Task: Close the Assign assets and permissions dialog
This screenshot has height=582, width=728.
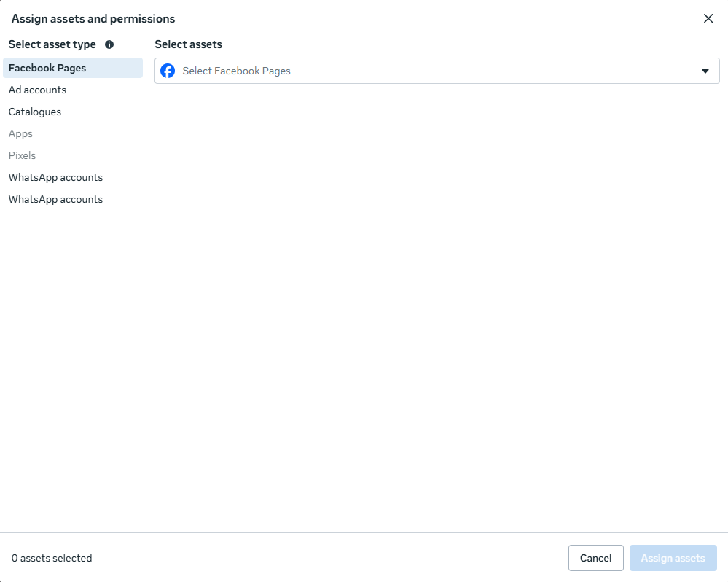Action: (708, 18)
